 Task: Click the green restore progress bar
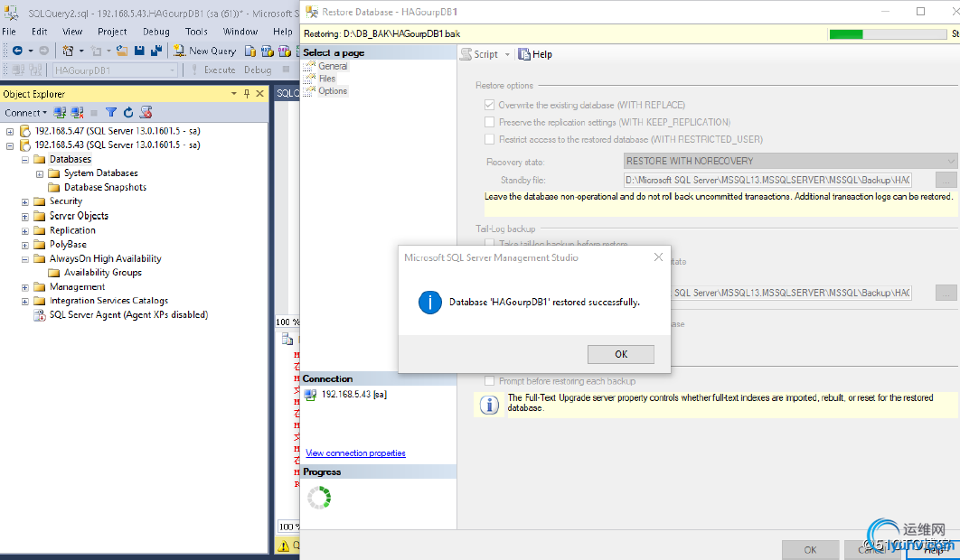click(888, 35)
